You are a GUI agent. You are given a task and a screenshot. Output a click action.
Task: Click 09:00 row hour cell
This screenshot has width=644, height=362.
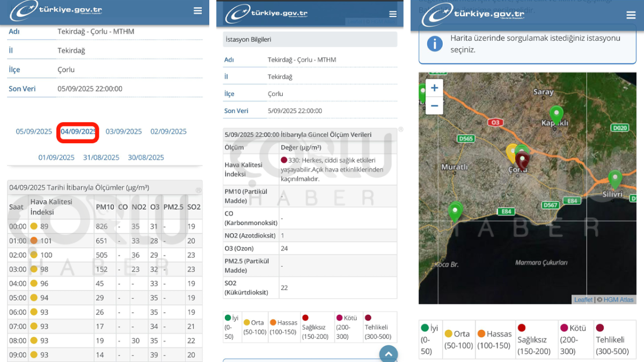pos(18,355)
